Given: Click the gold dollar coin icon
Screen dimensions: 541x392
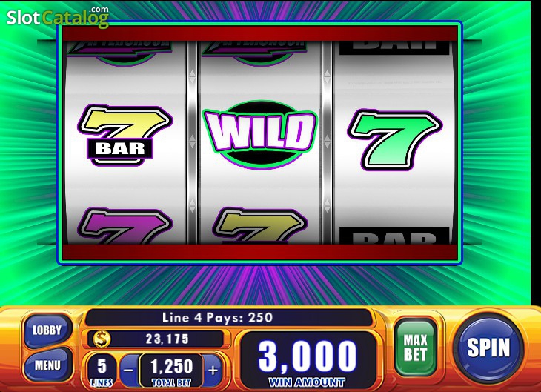Looking at the screenshot, I should coord(102,339).
